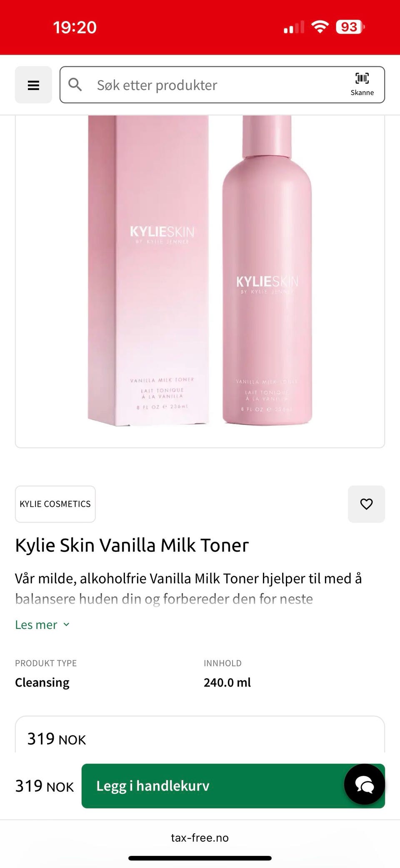Open the KYLIE COSMETICS brand tag
The width and height of the screenshot is (400, 868).
[55, 504]
